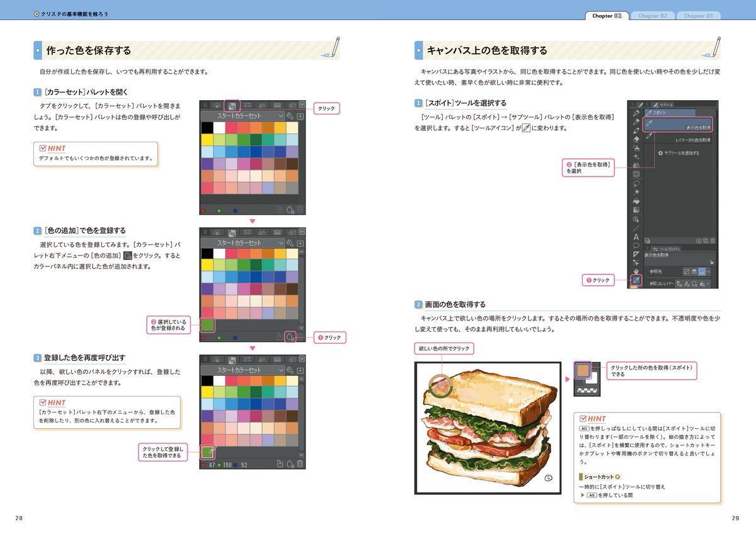Open the スタートカラーセット dropdown

point(281,115)
